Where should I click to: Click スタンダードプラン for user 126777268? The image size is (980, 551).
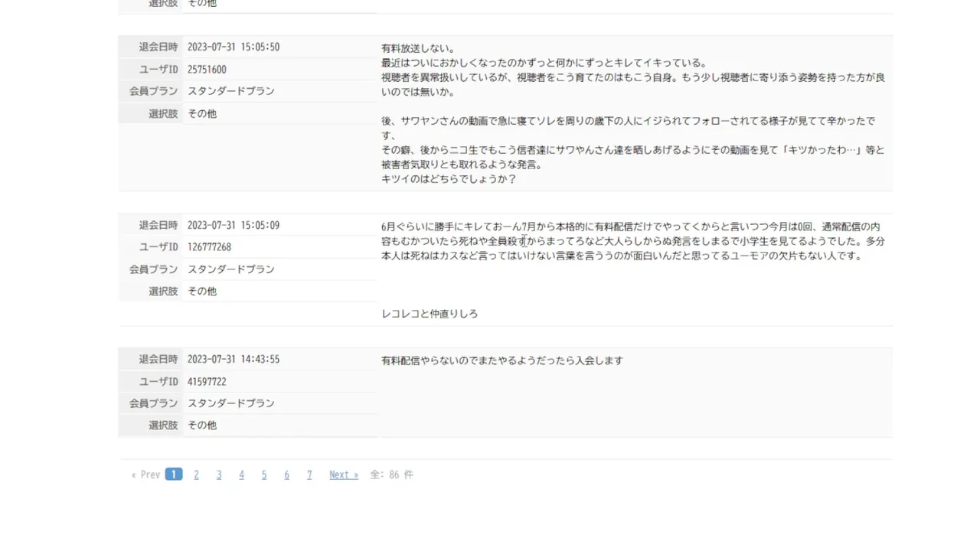(231, 269)
